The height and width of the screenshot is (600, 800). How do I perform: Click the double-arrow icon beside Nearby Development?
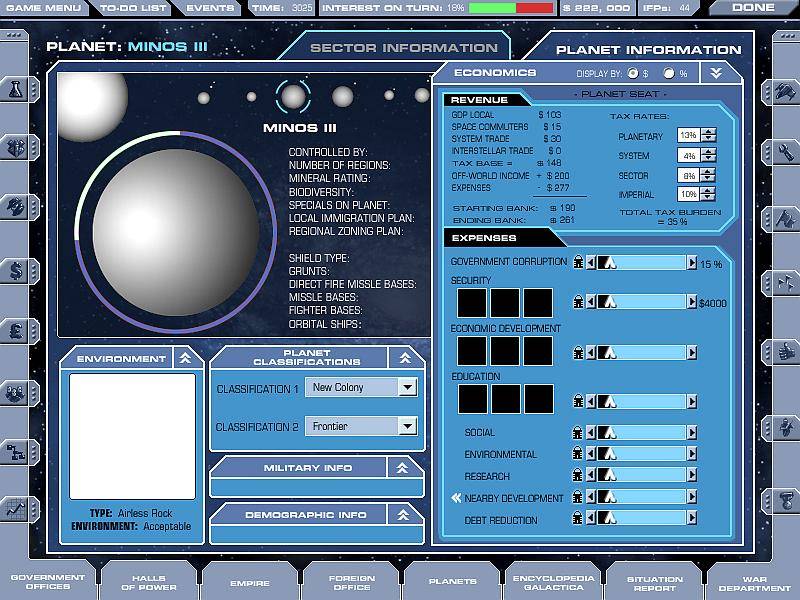click(x=456, y=498)
